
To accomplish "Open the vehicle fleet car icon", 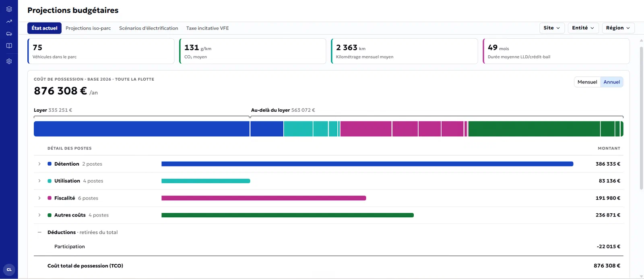I will tap(9, 33).
